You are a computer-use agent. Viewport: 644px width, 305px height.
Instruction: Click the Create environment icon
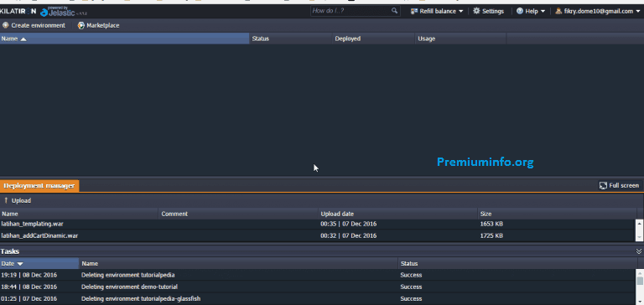pyautogui.click(x=5, y=25)
